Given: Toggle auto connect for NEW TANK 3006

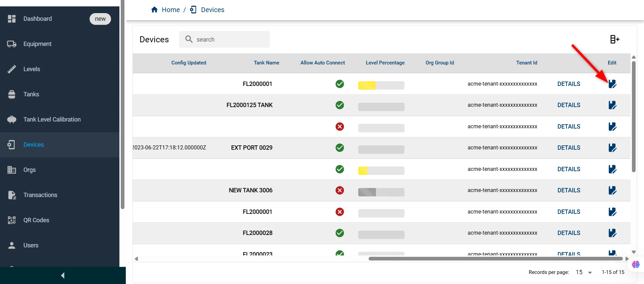Looking at the screenshot, I should 340,190.
